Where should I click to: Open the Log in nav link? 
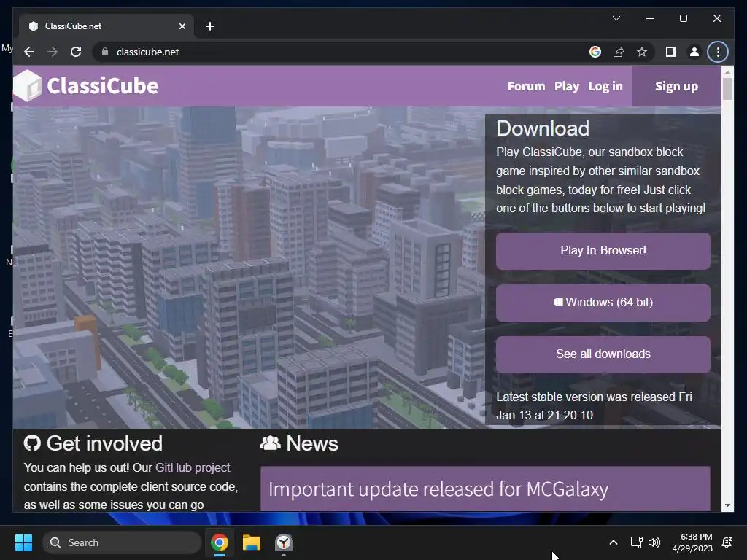point(605,86)
